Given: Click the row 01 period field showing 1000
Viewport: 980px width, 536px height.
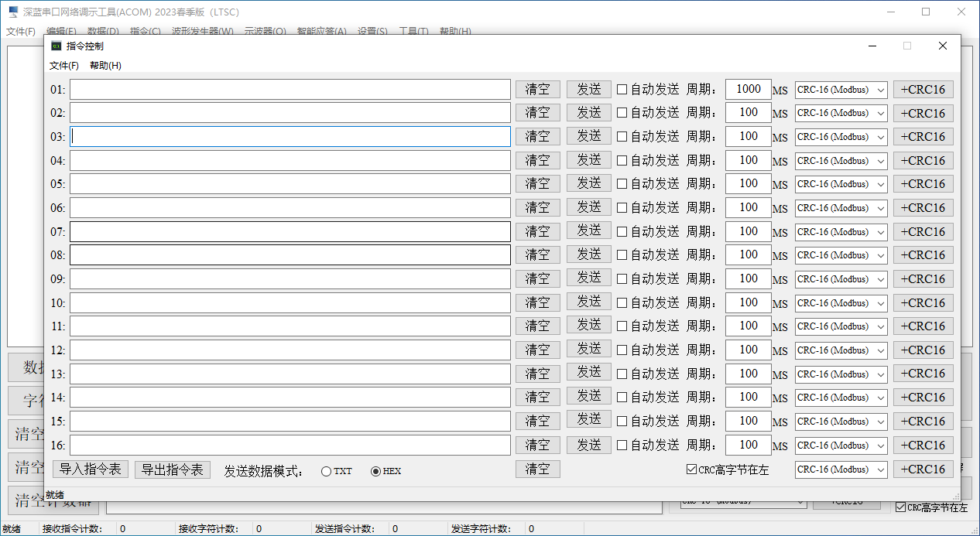Looking at the screenshot, I should pos(748,89).
